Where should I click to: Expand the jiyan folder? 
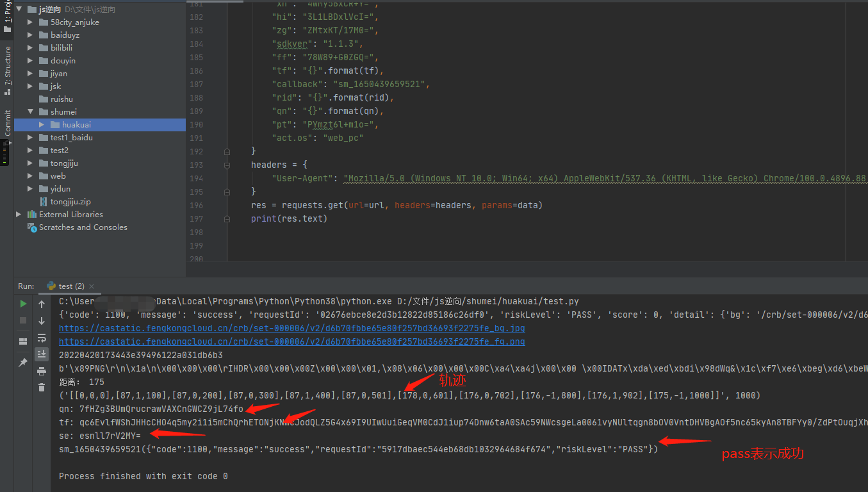click(x=30, y=74)
